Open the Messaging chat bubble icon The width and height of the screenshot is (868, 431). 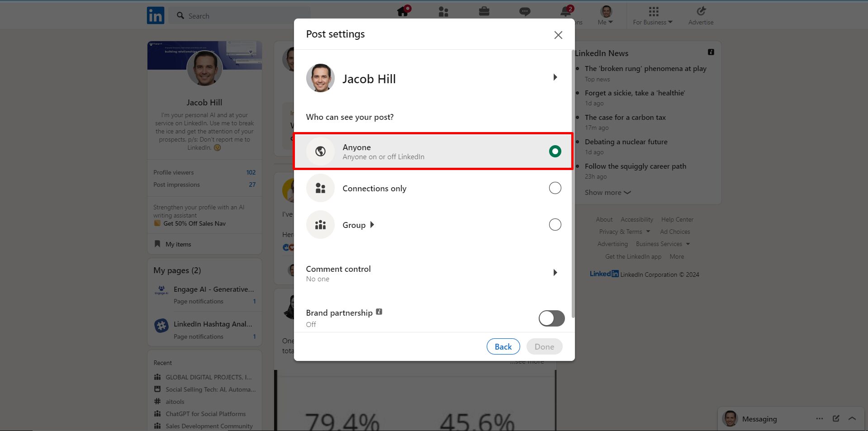[525, 12]
